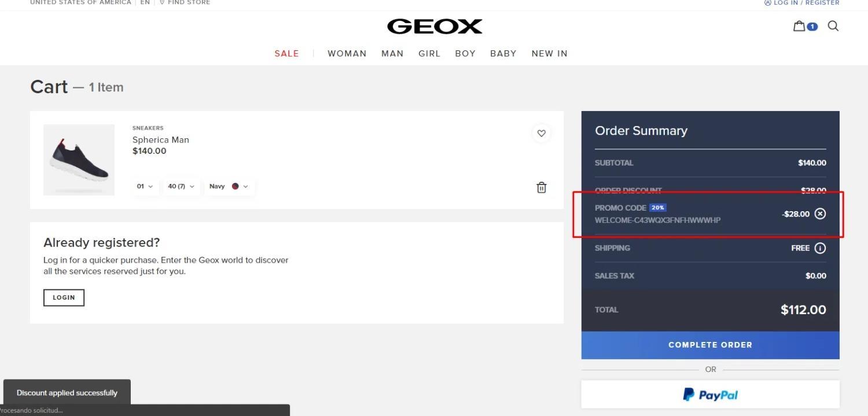Click the $140.00 subtotal value

[812, 163]
